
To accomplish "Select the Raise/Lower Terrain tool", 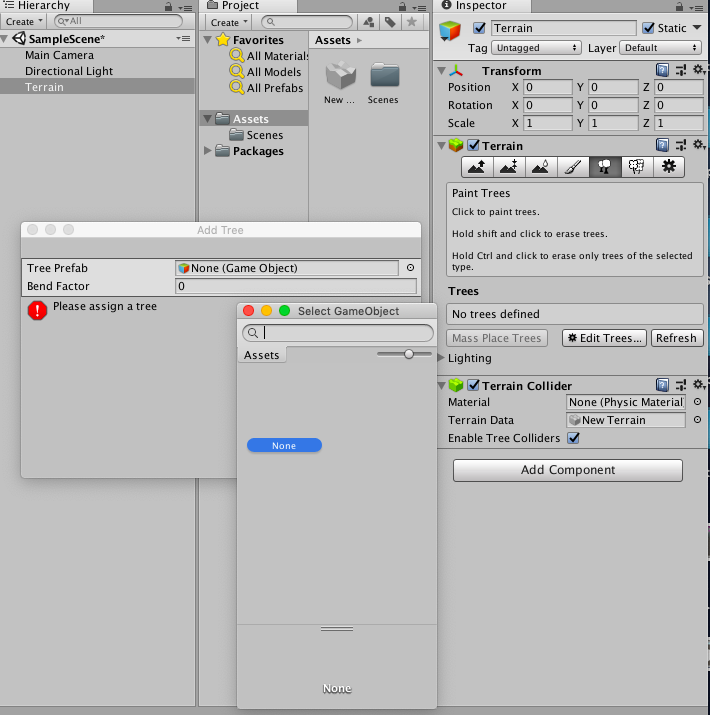I will [477, 167].
